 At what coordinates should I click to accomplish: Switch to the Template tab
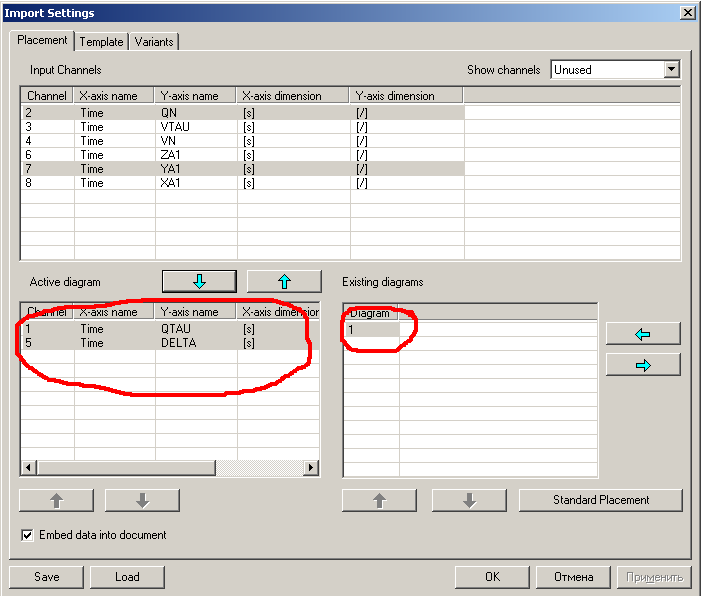click(102, 42)
